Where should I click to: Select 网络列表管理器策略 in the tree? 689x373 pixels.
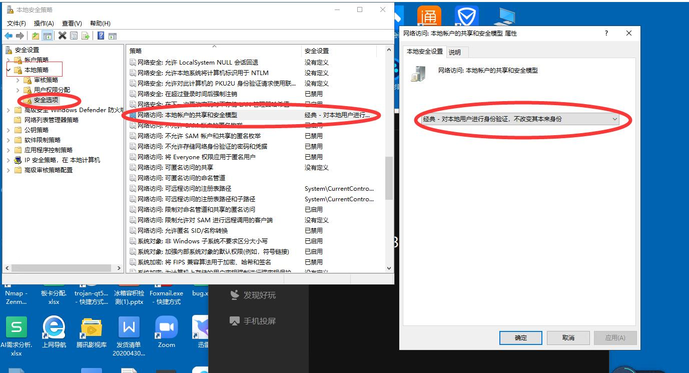tap(51, 120)
